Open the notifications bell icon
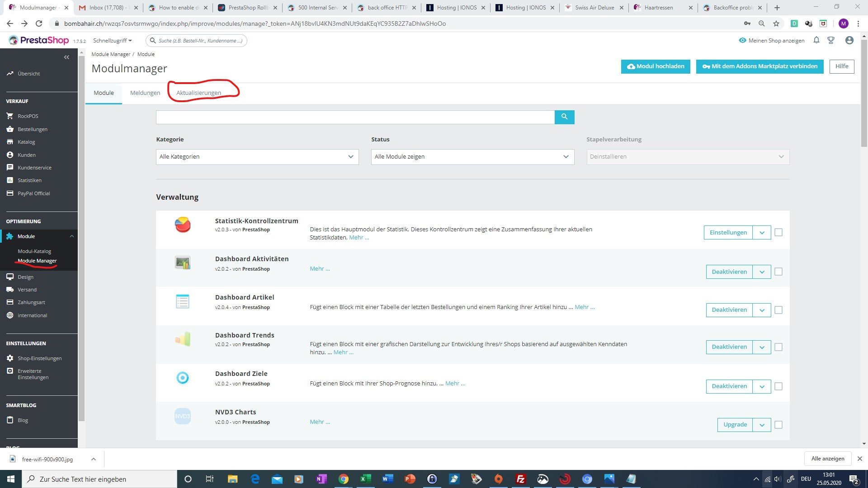The width and height of the screenshot is (868, 488). click(x=816, y=40)
